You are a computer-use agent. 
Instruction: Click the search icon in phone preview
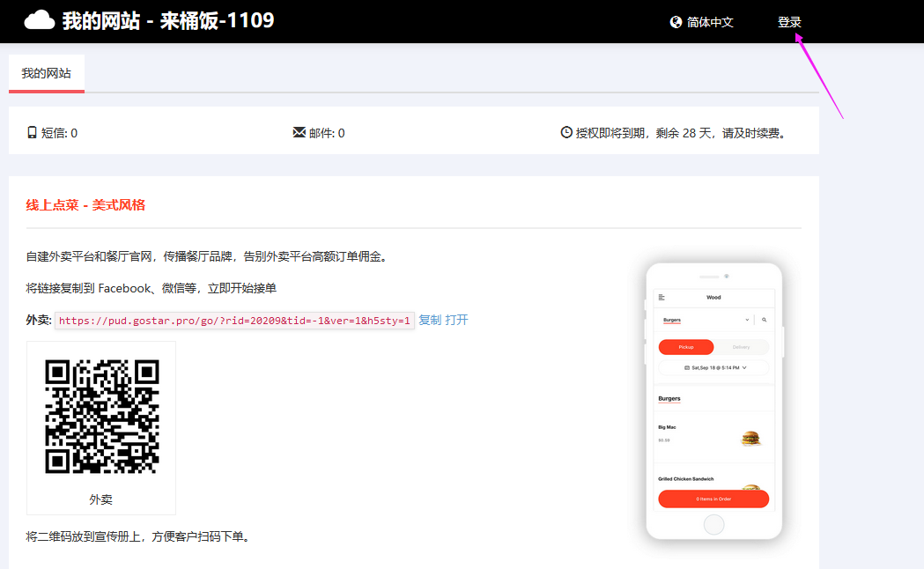coord(765,320)
